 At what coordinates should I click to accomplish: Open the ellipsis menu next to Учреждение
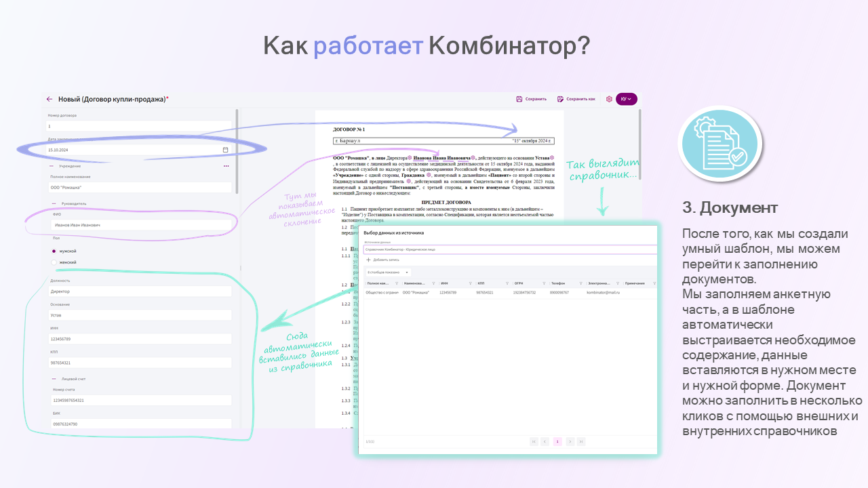226,166
